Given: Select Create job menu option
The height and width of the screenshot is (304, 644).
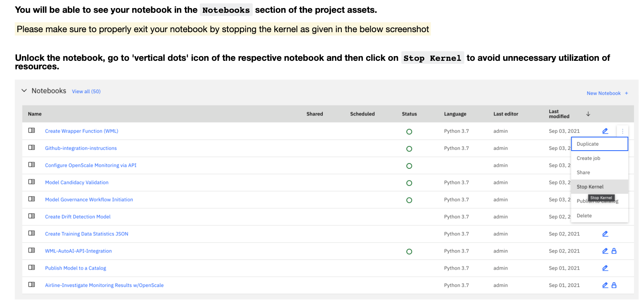Looking at the screenshot, I should click(588, 158).
